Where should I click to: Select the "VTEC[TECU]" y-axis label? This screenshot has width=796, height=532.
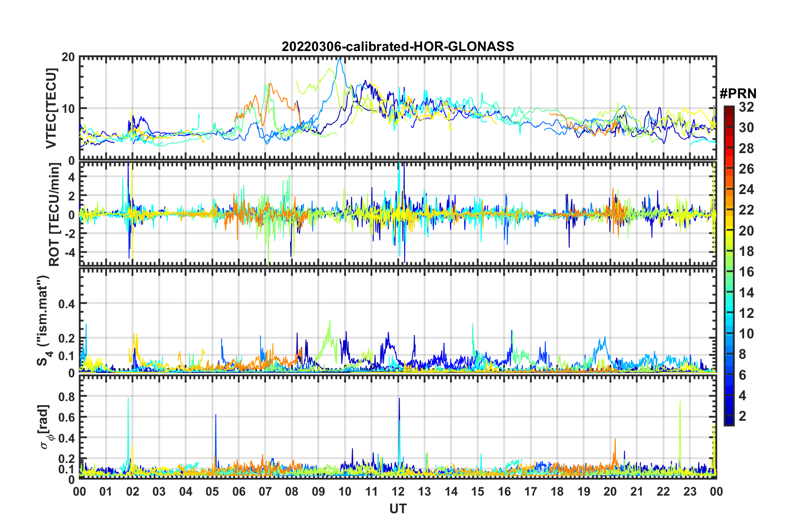51,108
